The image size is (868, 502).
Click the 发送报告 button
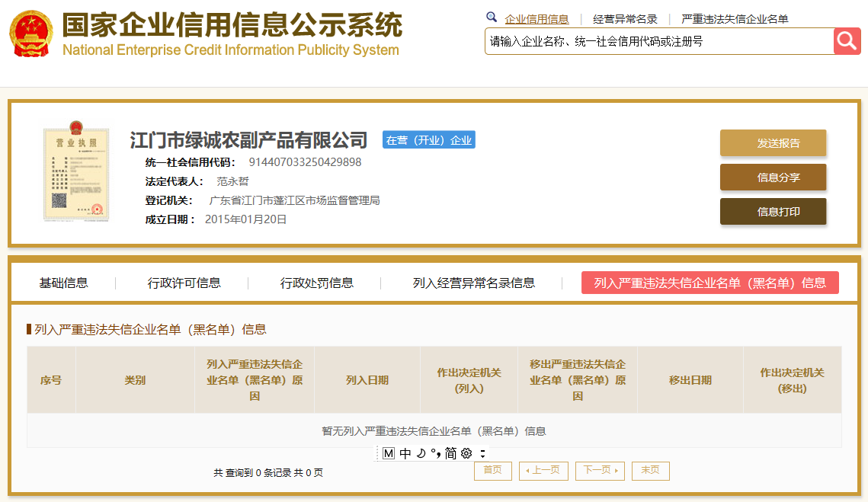(x=773, y=142)
